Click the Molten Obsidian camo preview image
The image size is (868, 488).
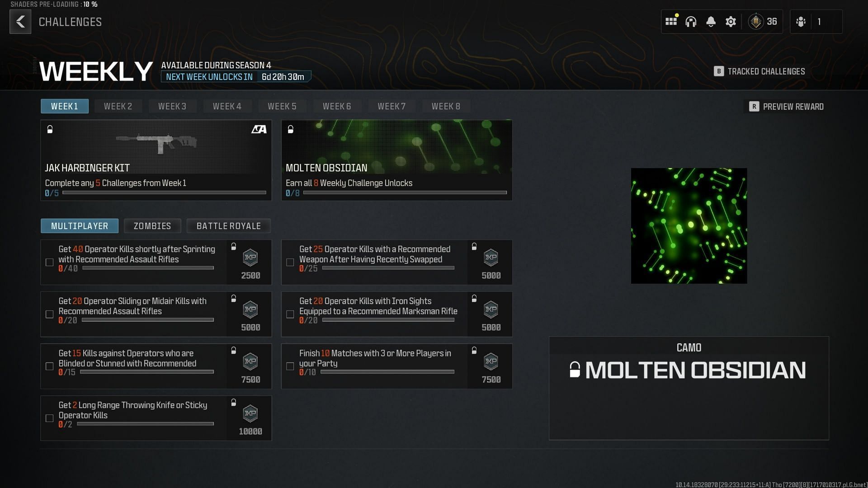coord(689,226)
